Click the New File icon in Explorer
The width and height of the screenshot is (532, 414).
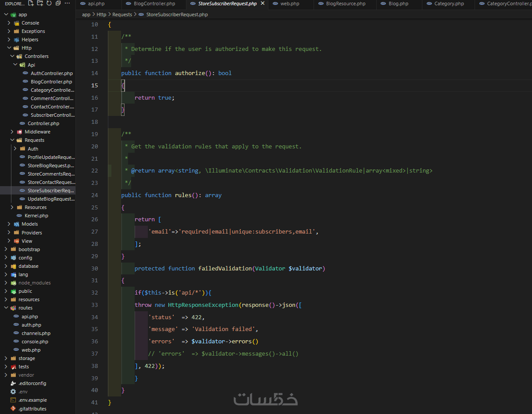[x=31, y=4]
